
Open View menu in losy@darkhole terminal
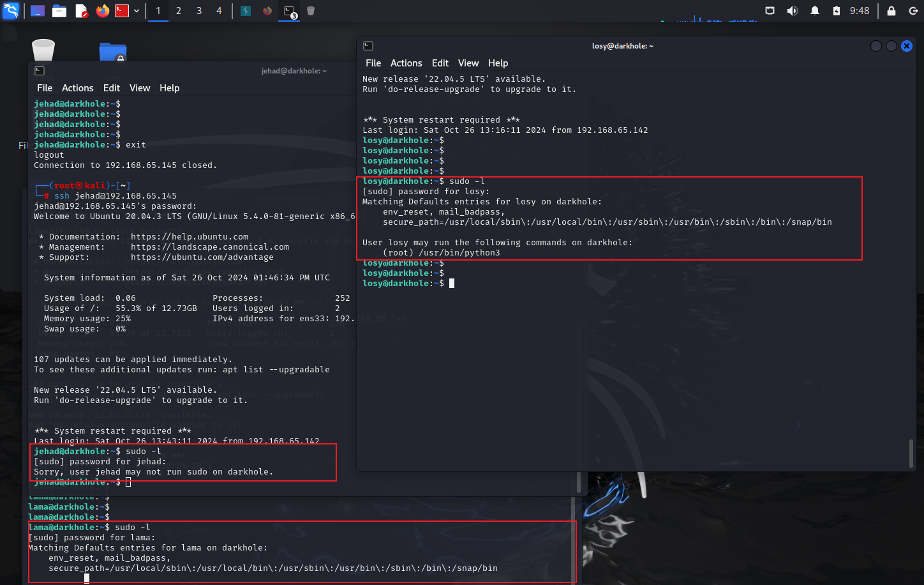(468, 63)
